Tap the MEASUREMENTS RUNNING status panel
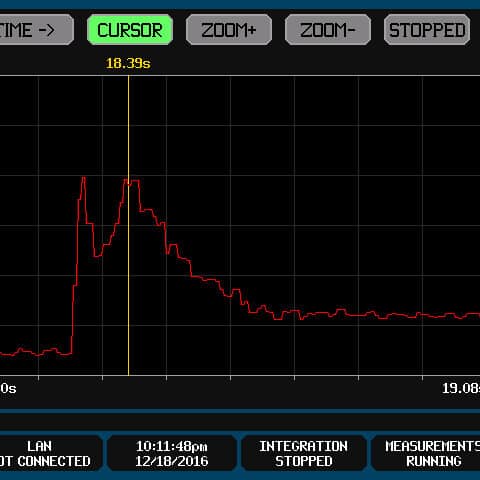480x480 pixels. click(x=426, y=453)
